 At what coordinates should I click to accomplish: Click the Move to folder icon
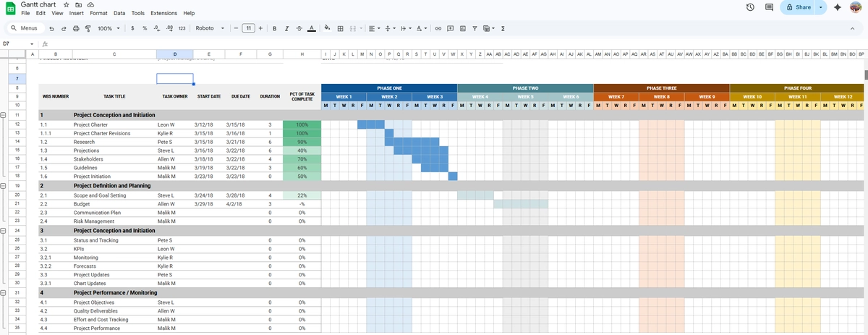(x=78, y=4)
